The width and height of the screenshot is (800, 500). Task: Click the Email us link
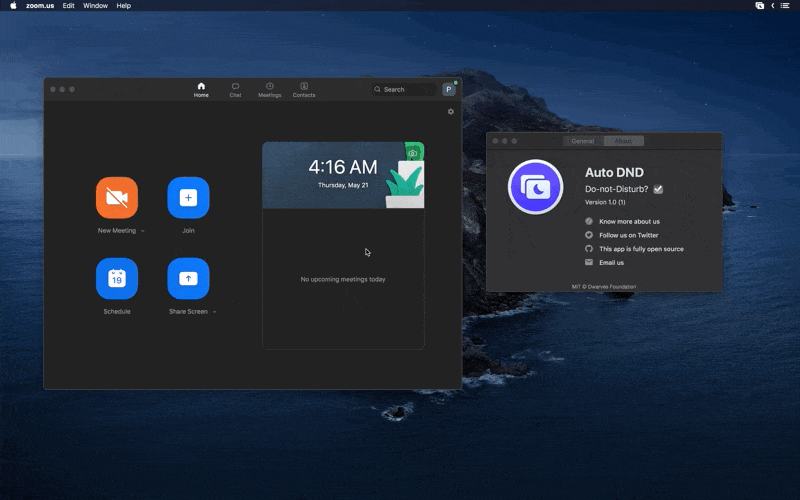(611, 263)
